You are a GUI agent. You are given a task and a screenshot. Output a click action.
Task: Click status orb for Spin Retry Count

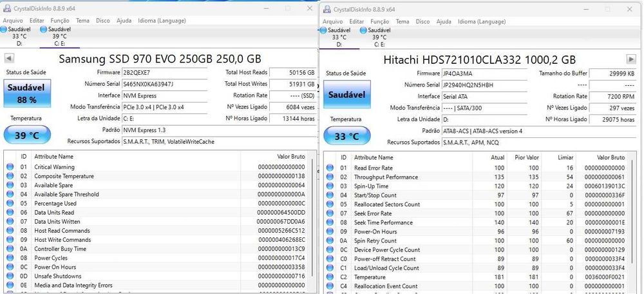(x=330, y=240)
